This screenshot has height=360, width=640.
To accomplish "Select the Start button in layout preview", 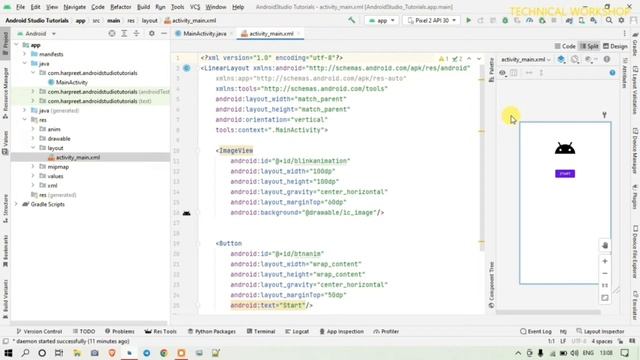I will pos(565,173).
